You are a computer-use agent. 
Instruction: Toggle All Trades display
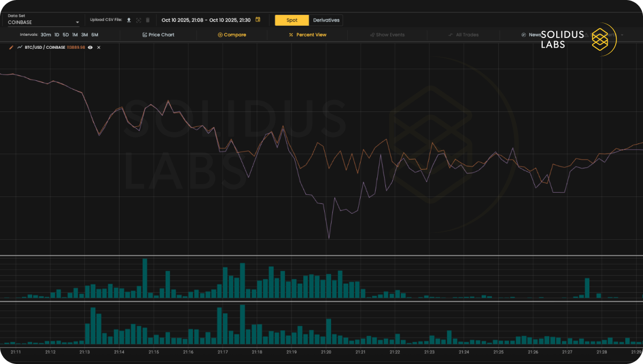[463, 35]
